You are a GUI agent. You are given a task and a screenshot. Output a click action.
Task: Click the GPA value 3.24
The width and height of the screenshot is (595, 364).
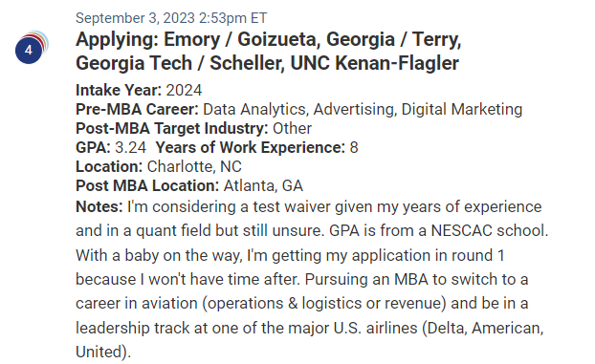[130, 147]
